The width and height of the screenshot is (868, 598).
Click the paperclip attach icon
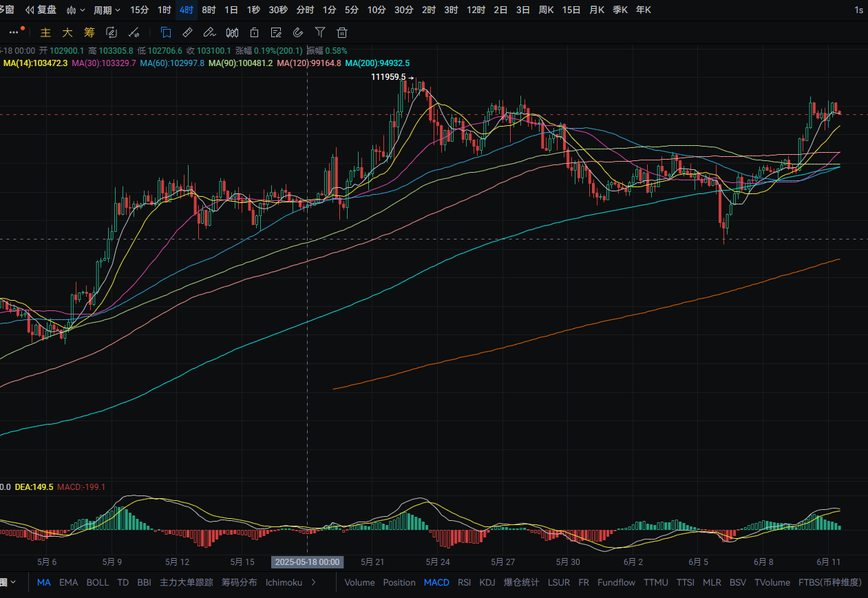click(x=298, y=32)
